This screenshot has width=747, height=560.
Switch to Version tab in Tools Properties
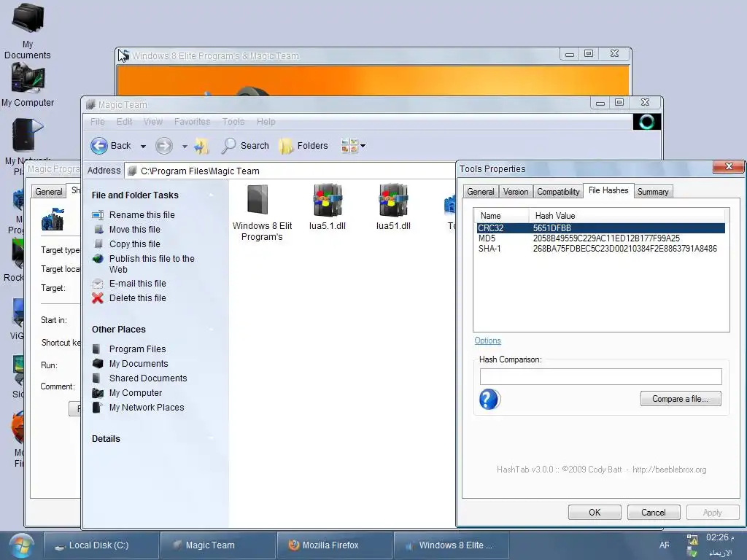tap(516, 192)
